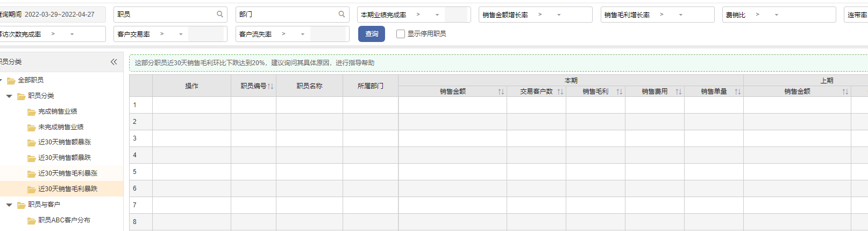Click the 查询 button
The image size is (868, 231).
click(x=372, y=34)
